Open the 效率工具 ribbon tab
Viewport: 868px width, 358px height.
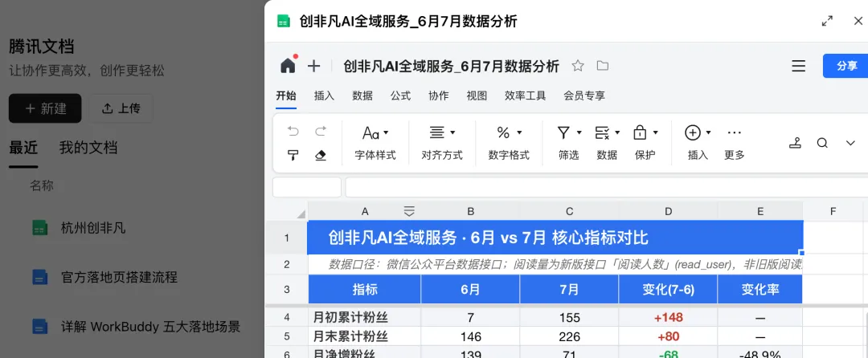click(x=526, y=96)
